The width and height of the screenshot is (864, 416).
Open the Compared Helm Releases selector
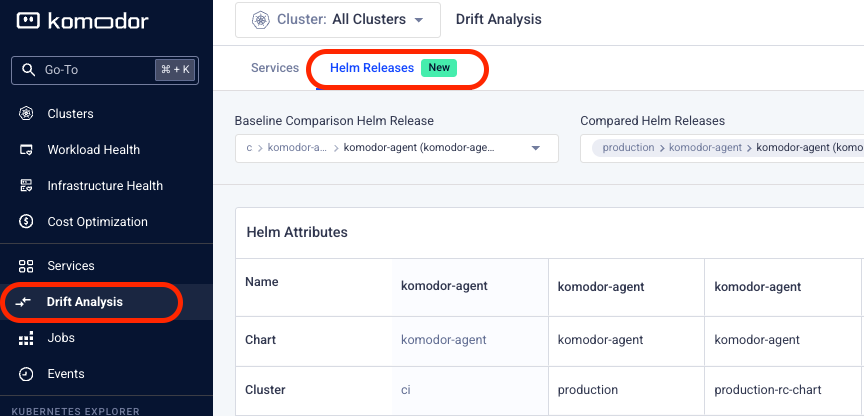point(722,148)
